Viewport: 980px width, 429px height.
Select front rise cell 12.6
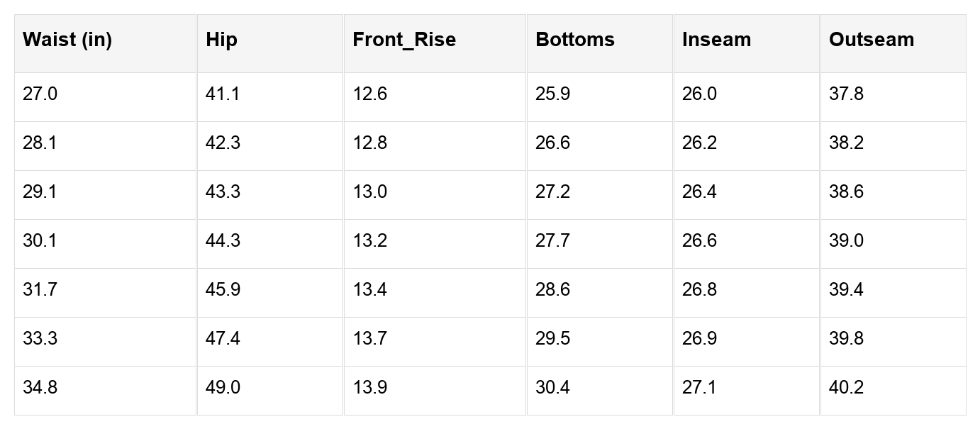[435, 97]
